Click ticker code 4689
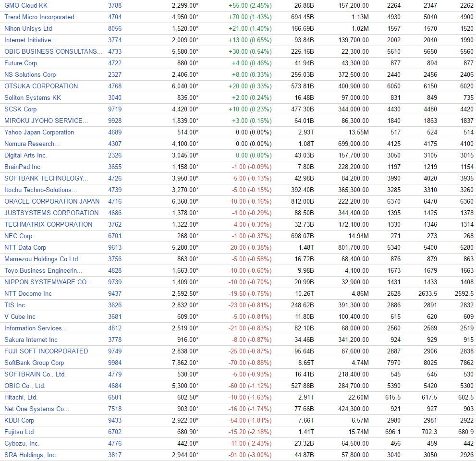The image size is (476, 461). [x=115, y=133]
